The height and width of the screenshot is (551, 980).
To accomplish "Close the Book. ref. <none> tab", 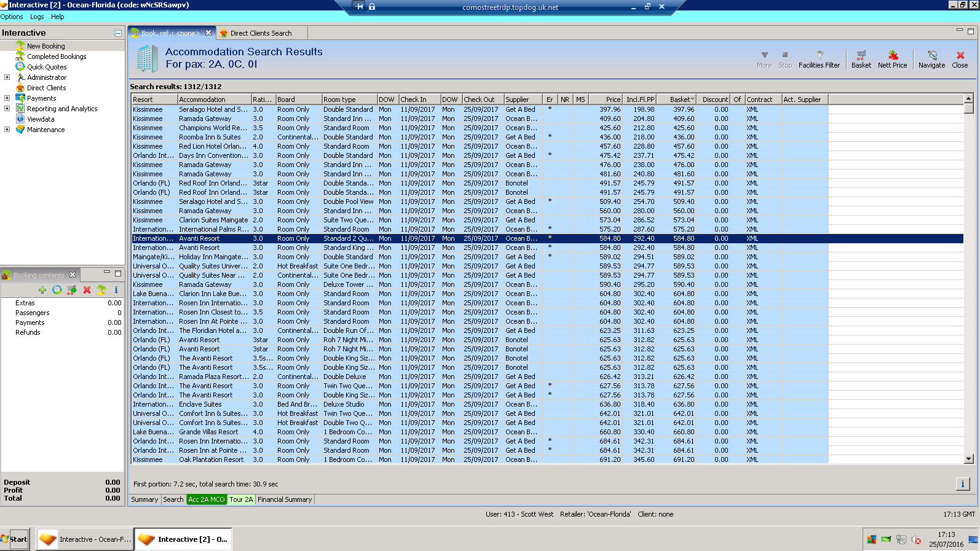I will click(208, 33).
